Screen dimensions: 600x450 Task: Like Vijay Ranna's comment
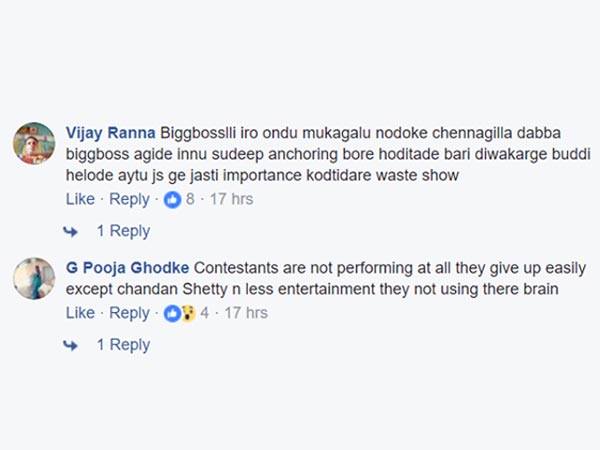pos(80,199)
